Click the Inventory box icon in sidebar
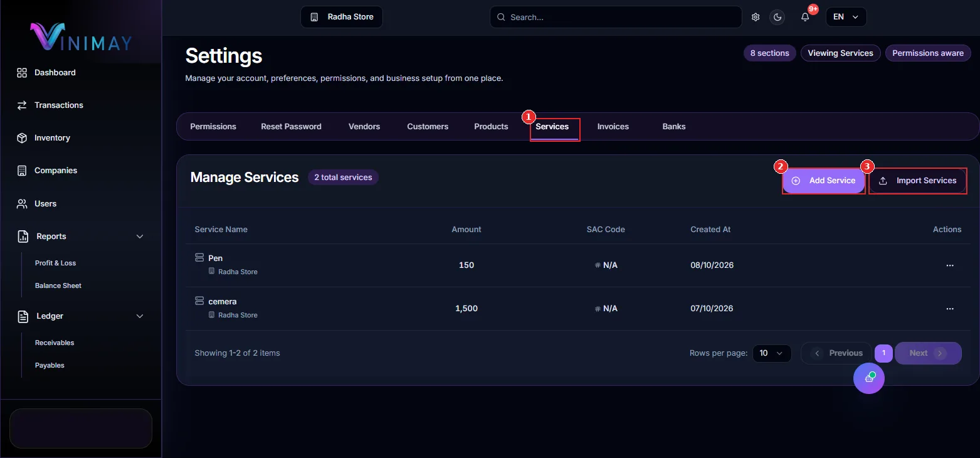Image resolution: width=980 pixels, height=458 pixels. click(x=22, y=138)
